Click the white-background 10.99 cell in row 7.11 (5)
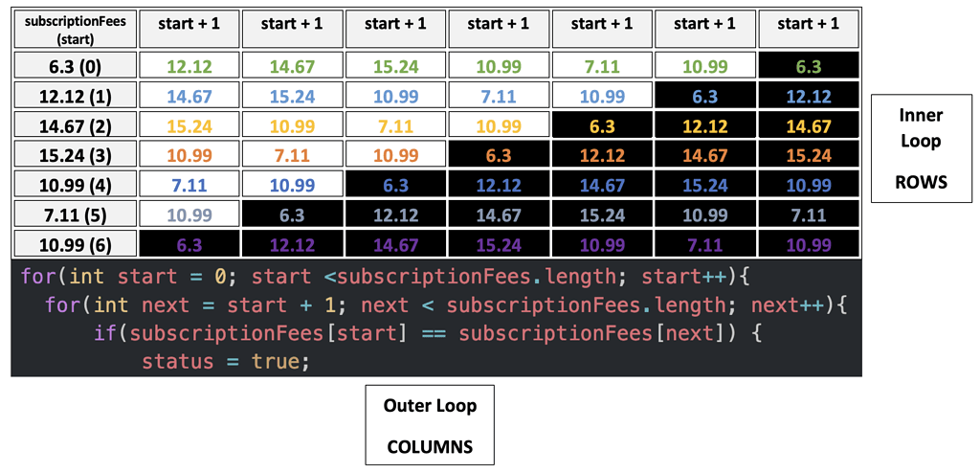980x473 pixels. coord(189,214)
